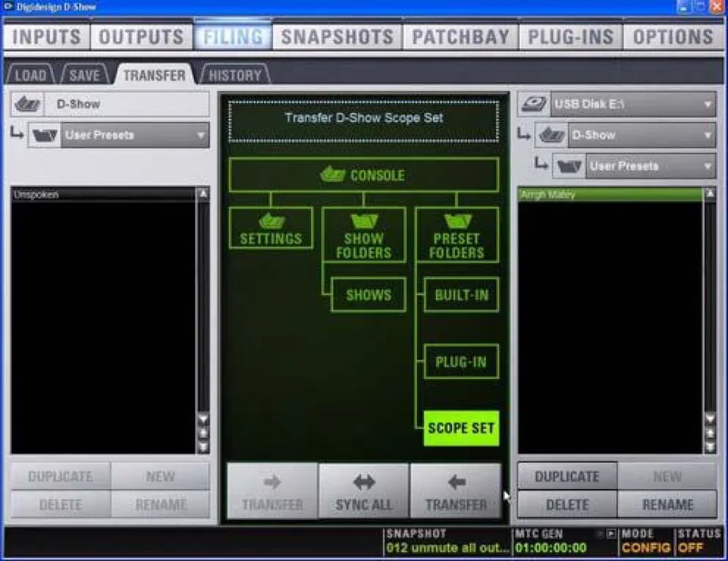Open the HISTORY sub-tab
This screenshot has width=728, height=561.
point(235,75)
